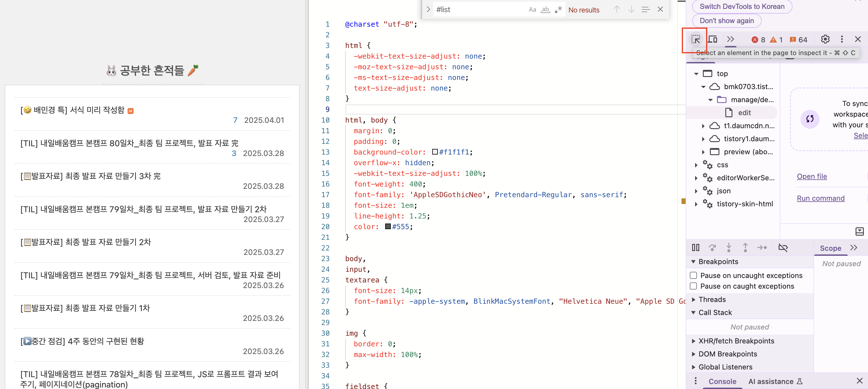
Task: Toggle the device toolbar icon
Action: click(713, 39)
